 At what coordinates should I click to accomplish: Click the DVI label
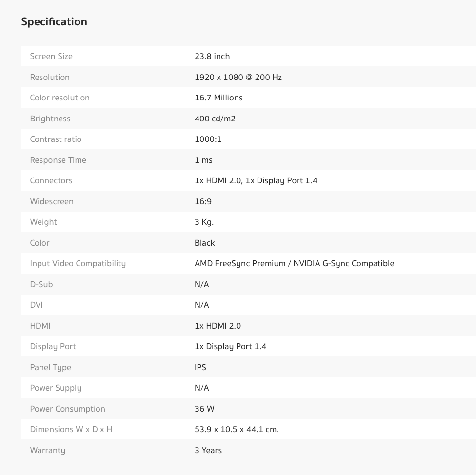tap(37, 305)
